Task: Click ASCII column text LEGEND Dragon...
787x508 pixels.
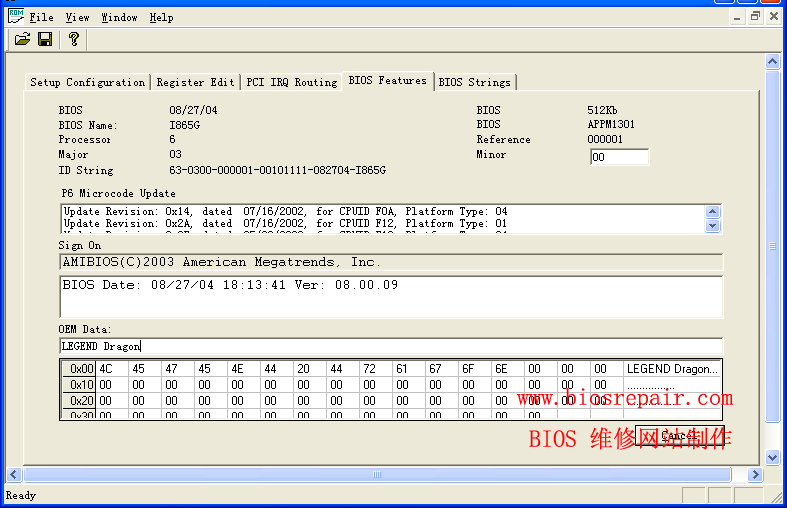Action: (673, 369)
